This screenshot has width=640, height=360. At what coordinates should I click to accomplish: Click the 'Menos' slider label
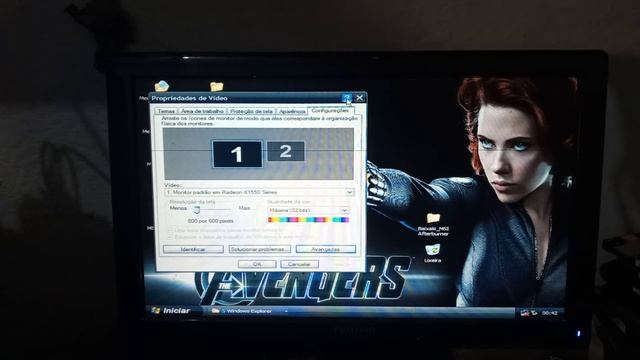tap(178, 208)
